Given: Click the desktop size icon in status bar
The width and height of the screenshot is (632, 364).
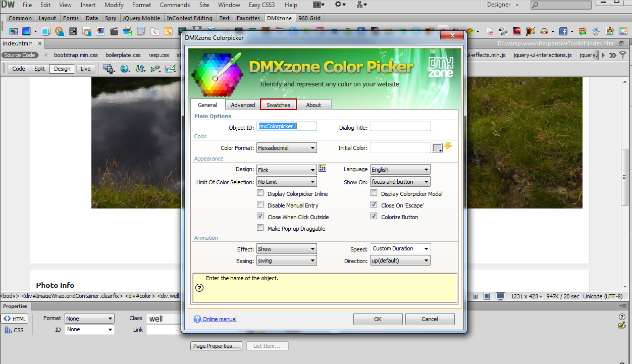Looking at the screenshot, I should coord(500,296).
